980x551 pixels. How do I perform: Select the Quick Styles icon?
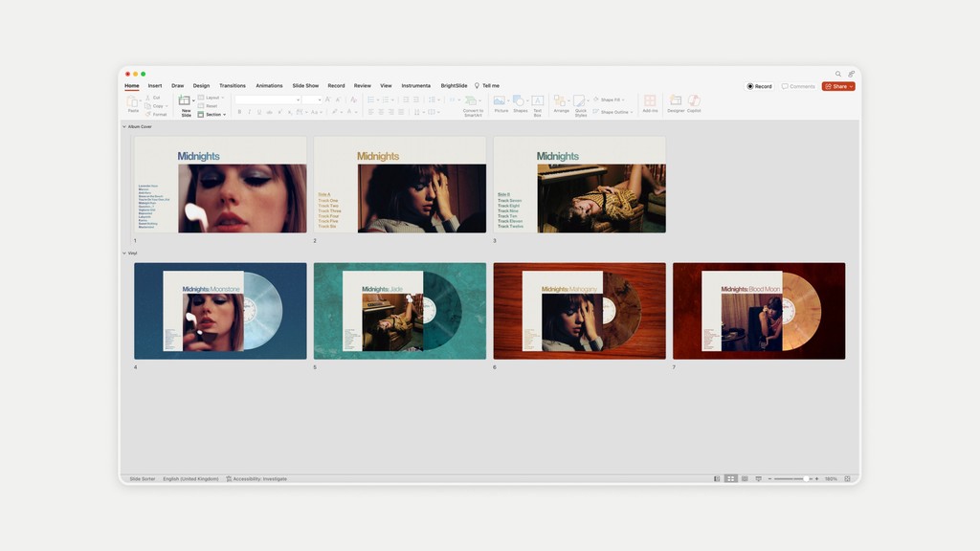point(580,100)
